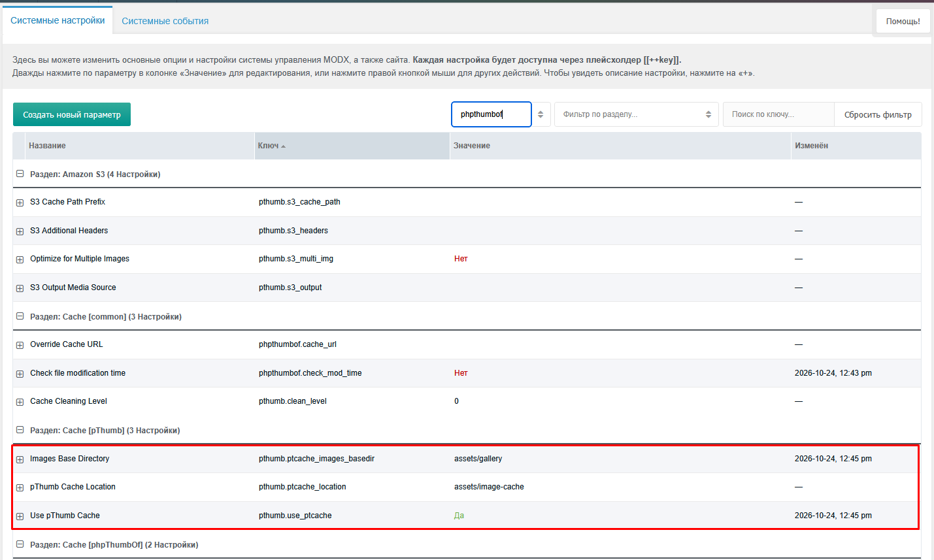Select the assets/image-cache value cell
Viewport: 934px width, 560px height.
click(489, 487)
